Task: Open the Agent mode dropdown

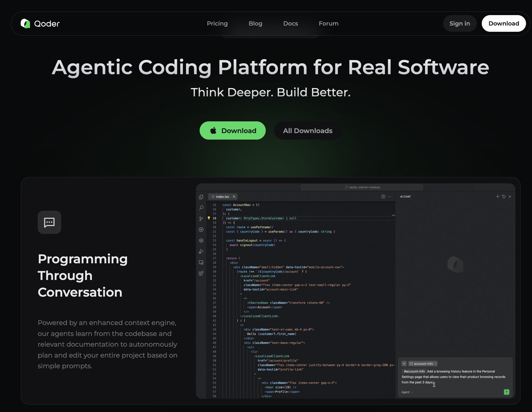Action: [407, 392]
